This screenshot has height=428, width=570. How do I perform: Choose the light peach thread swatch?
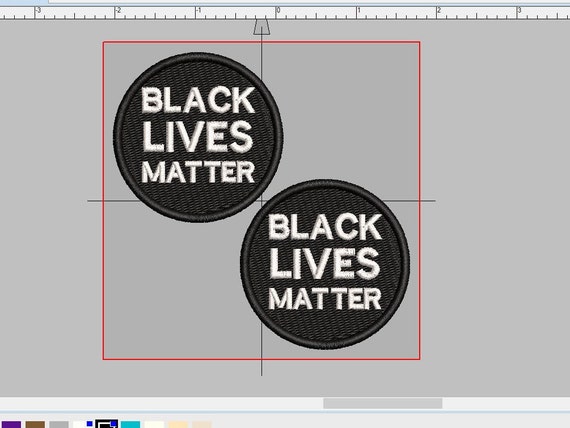click(178, 425)
